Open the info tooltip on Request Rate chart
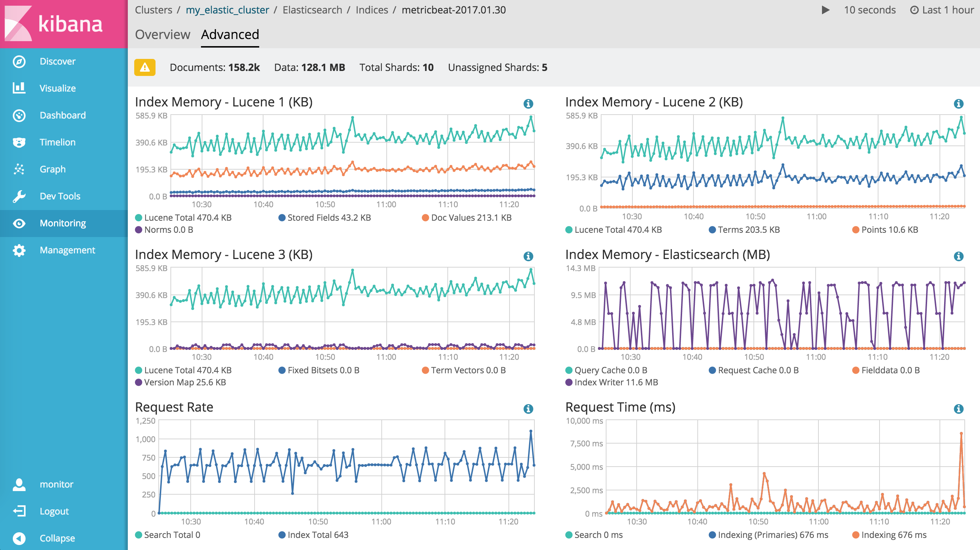Image resolution: width=980 pixels, height=550 pixels. (528, 409)
